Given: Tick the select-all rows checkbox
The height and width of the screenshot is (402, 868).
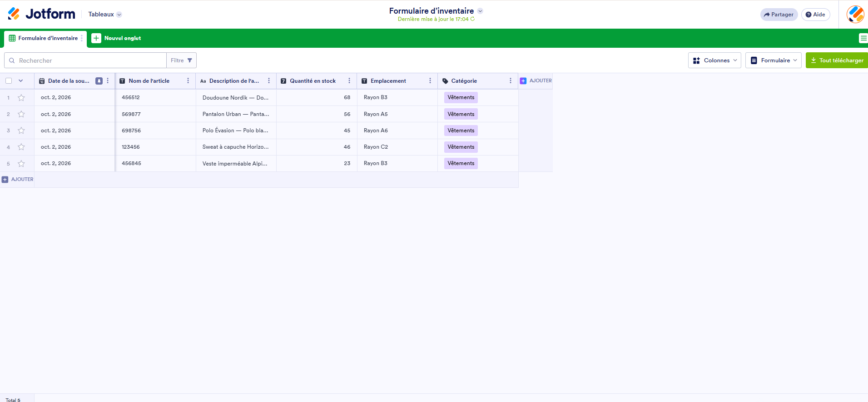Looking at the screenshot, I should [x=9, y=81].
